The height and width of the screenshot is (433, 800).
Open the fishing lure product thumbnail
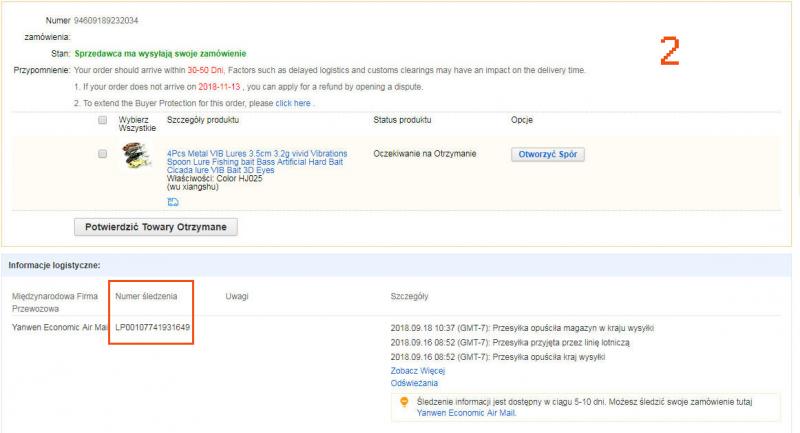(136, 156)
